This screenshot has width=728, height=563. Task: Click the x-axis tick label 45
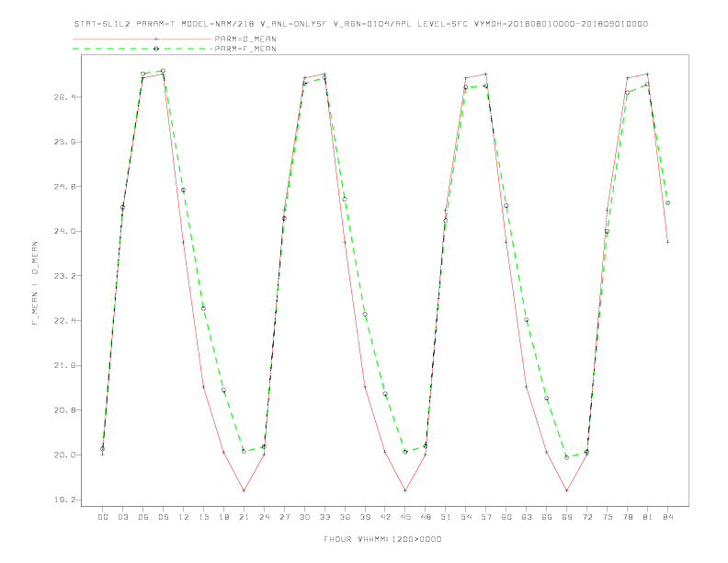(405, 517)
